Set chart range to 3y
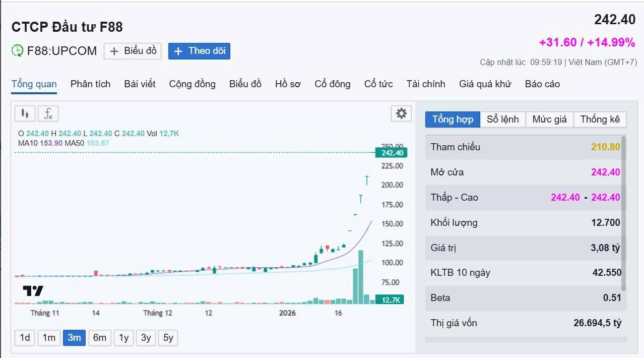Screen dimensions: 644x358 point(146,338)
